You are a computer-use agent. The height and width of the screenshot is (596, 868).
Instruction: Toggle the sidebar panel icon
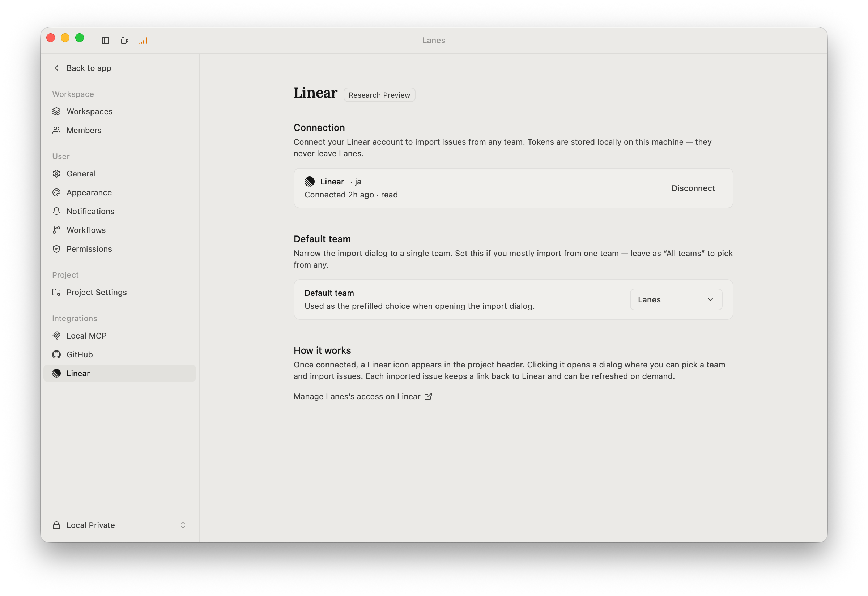105,41
